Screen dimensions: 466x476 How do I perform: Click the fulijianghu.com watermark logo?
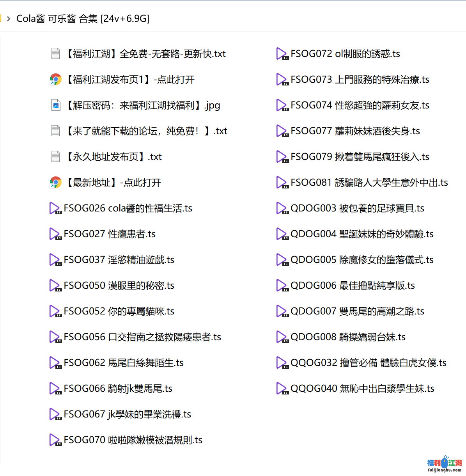coord(444,464)
